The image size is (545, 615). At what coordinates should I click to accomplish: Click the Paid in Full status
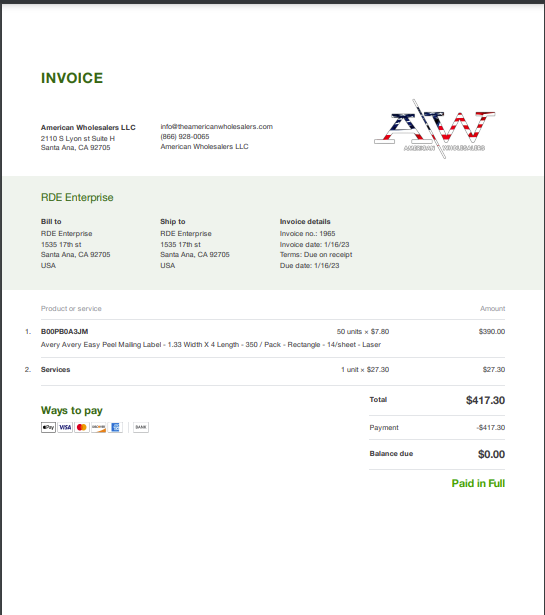pyautogui.click(x=478, y=483)
